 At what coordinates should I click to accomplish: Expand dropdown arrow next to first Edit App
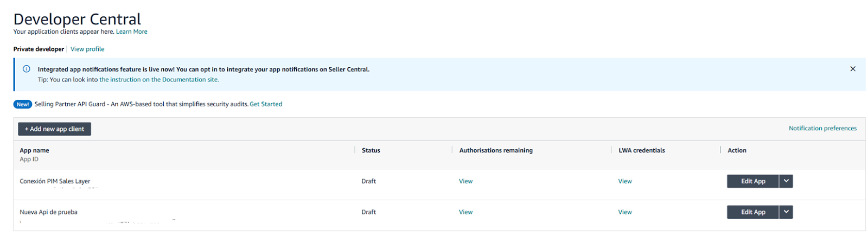pyautogui.click(x=786, y=181)
